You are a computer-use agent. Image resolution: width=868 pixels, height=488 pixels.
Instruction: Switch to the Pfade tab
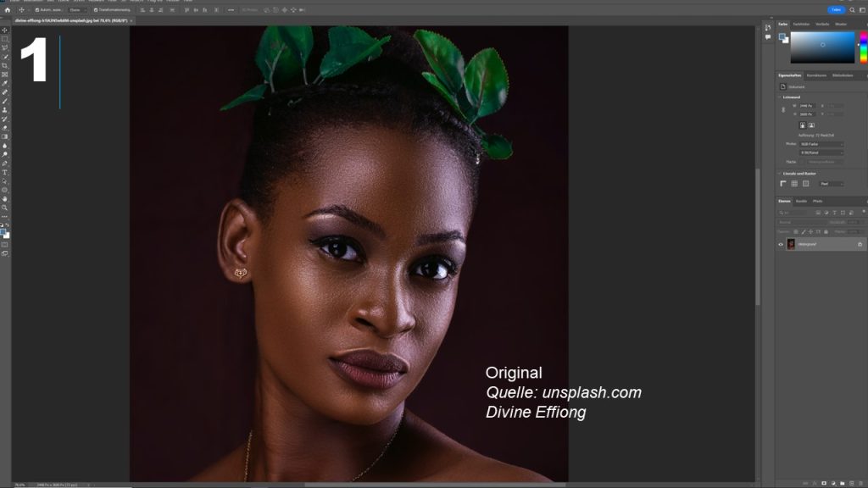[x=818, y=202]
